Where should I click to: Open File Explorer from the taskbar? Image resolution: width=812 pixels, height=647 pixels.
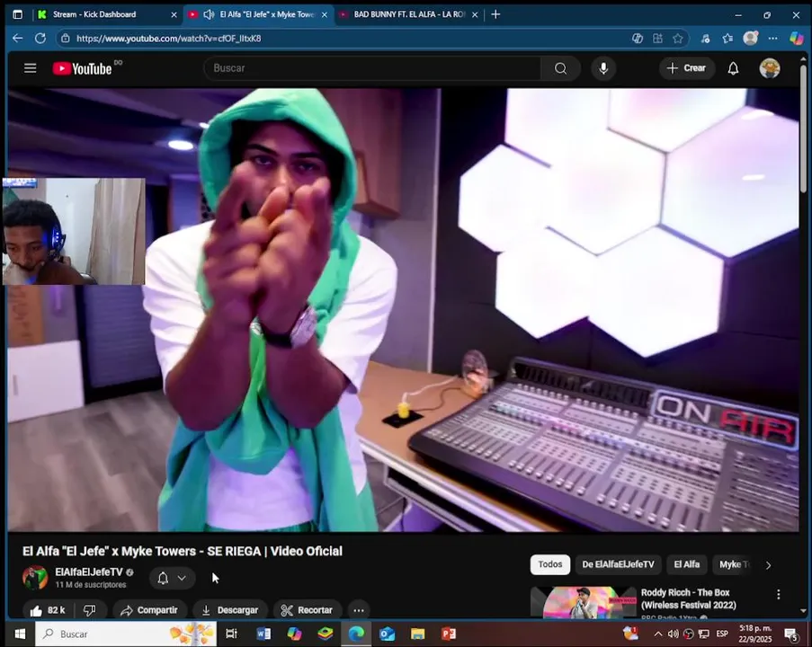click(x=417, y=634)
